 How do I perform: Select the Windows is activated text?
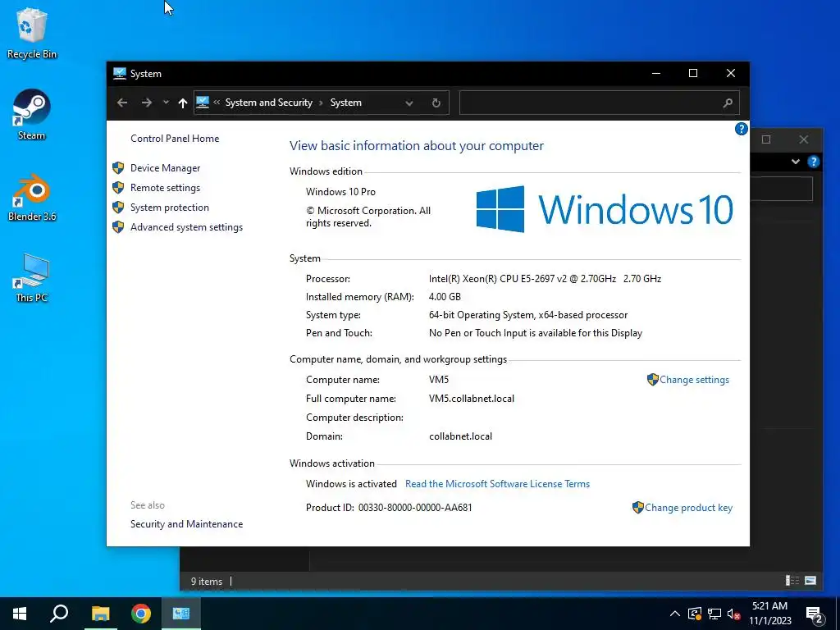pos(351,484)
